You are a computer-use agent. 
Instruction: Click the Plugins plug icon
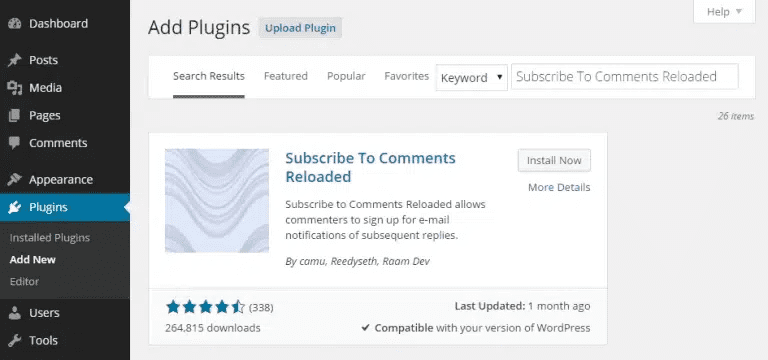tap(15, 207)
